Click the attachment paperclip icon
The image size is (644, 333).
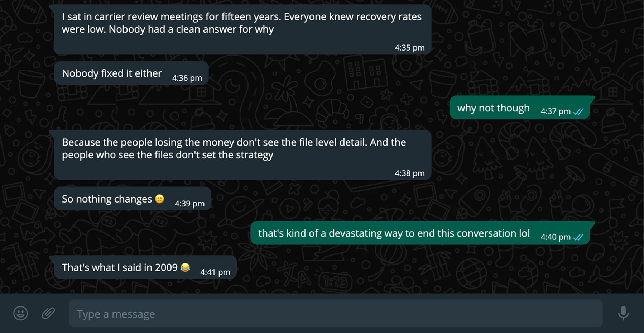(x=48, y=313)
